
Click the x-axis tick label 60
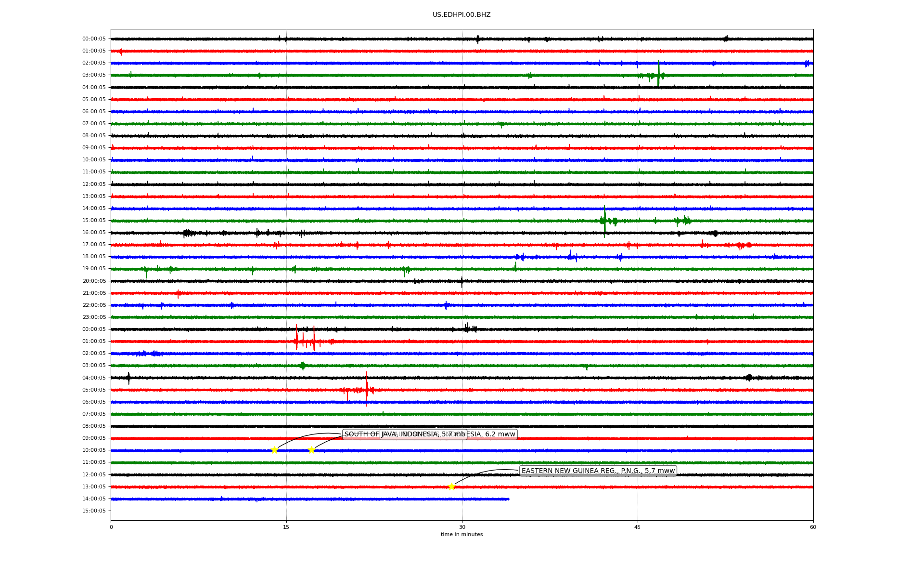pos(813,527)
